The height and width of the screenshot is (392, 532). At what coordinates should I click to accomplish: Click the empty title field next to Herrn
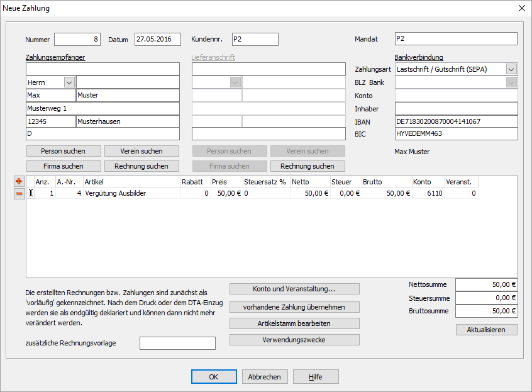point(128,82)
